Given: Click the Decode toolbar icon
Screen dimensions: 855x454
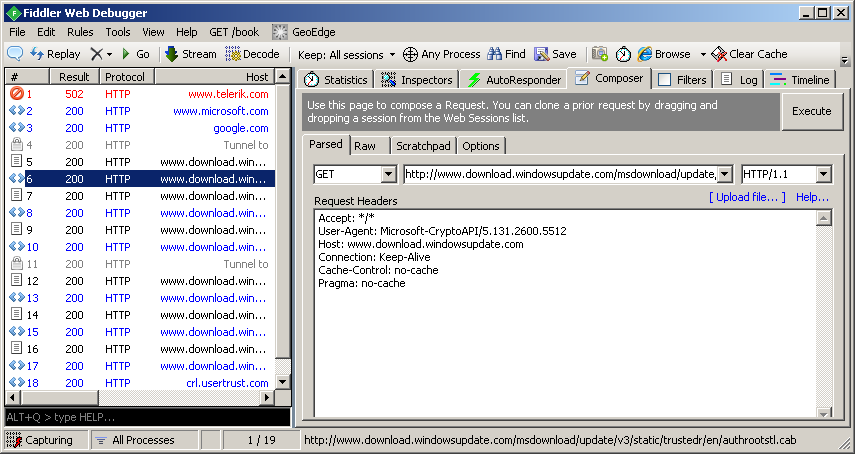Looking at the screenshot, I should (233, 54).
